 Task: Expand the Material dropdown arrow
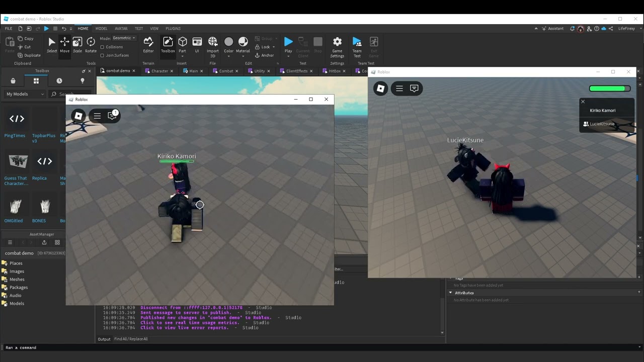pos(243,56)
